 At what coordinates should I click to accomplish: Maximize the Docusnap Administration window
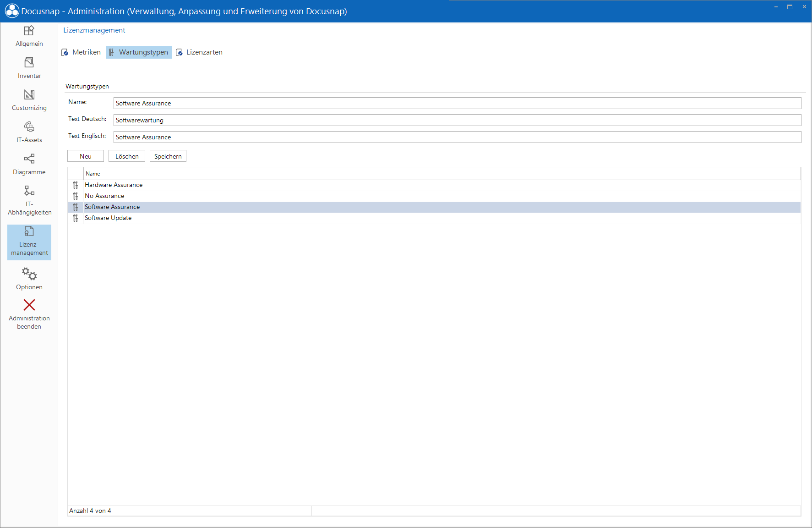pyautogui.click(x=790, y=7)
